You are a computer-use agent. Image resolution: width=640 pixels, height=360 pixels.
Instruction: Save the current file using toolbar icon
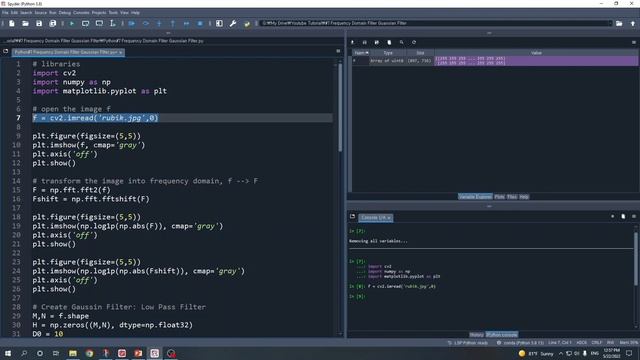(39, 24)
